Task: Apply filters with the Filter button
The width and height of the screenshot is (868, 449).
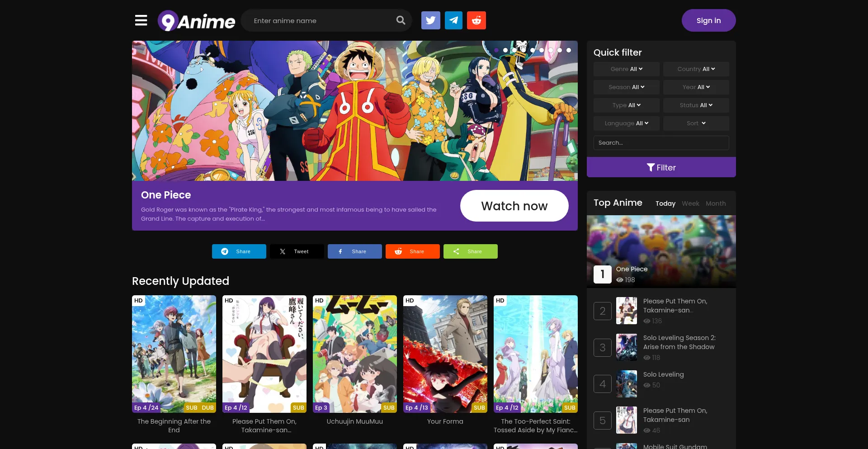Action: pos(661,167)
